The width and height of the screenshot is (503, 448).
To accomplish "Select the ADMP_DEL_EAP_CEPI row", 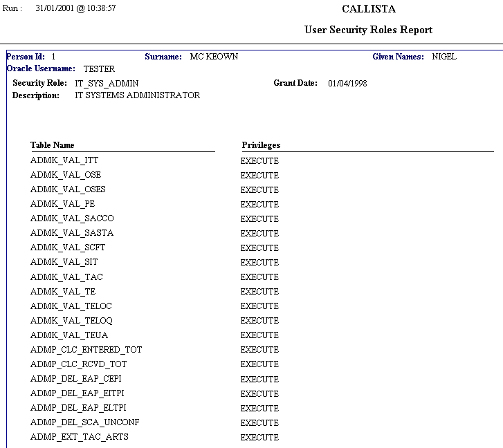I will pos(76,379).
